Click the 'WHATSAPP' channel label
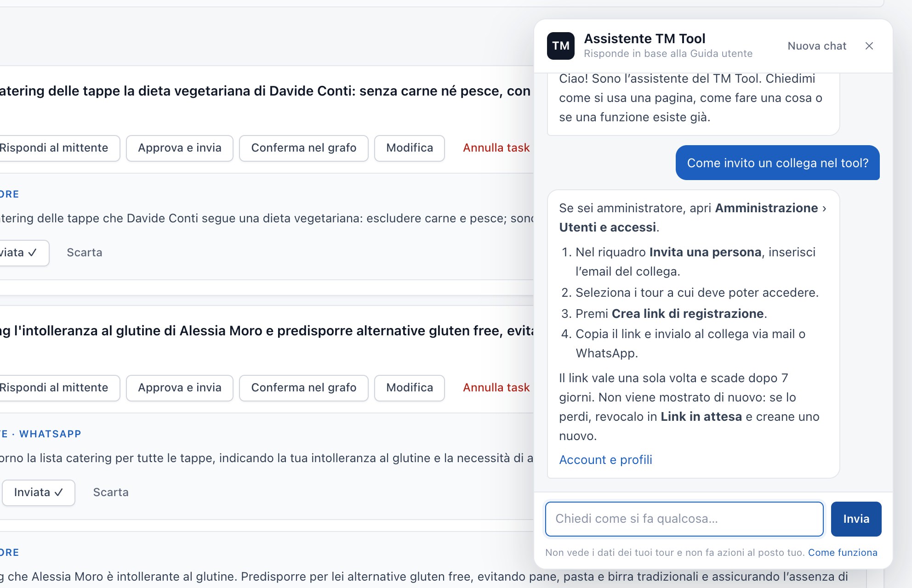912x588 pixels. coord(50,434)
